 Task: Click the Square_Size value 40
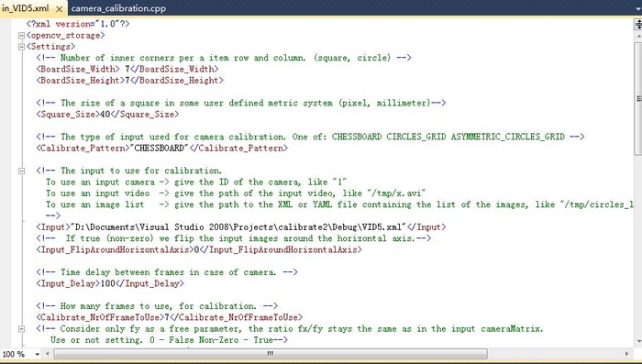pyautogui.click(x=105, y=115)
